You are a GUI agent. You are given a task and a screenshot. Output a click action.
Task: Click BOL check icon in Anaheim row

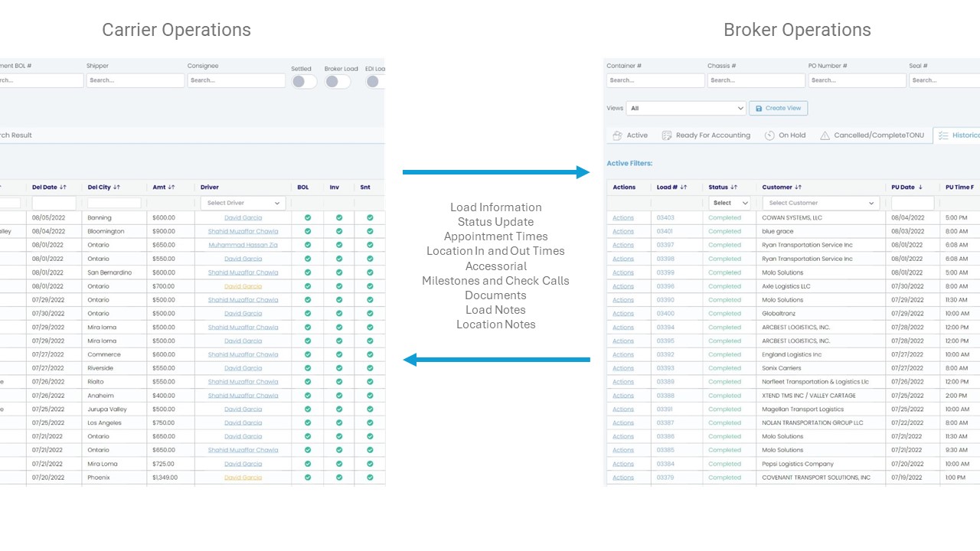click(308, 396)
